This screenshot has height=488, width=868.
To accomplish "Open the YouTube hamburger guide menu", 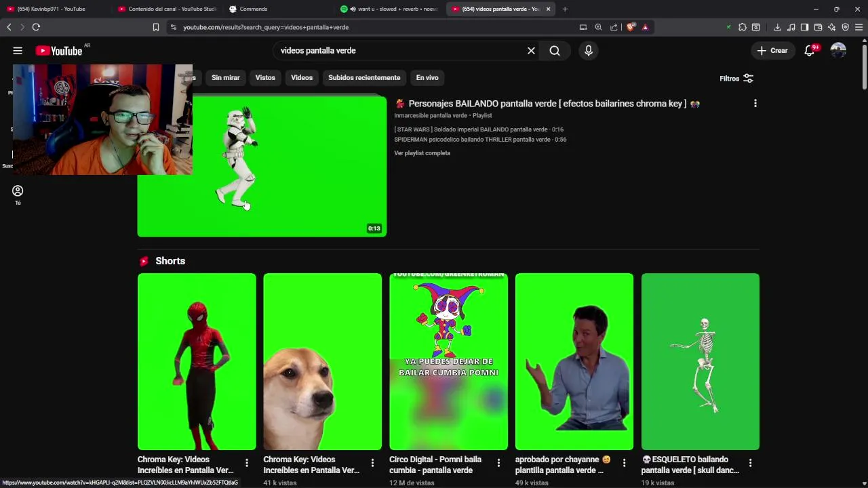I will (18, 51).
